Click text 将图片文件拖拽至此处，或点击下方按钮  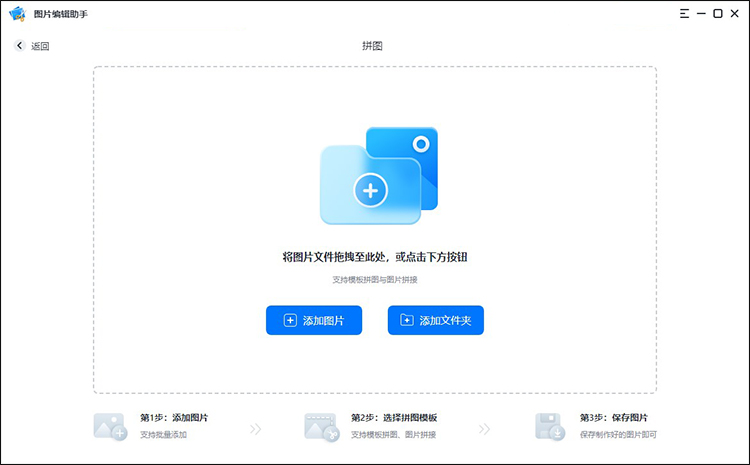click(375, 257)
